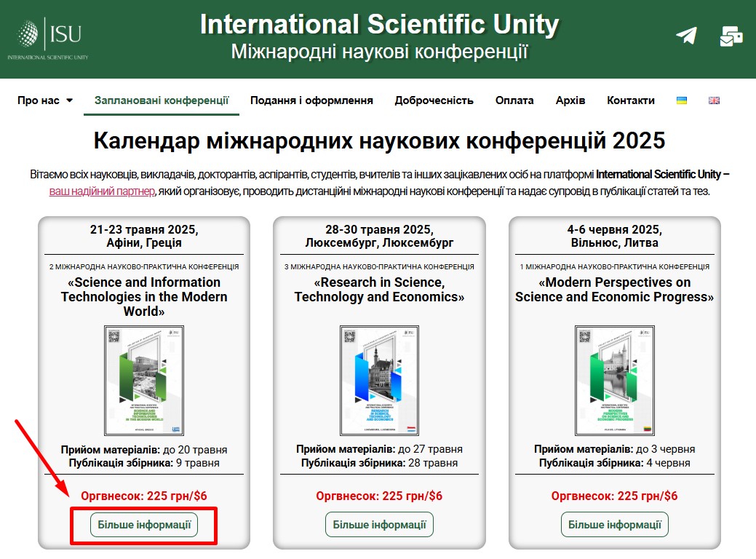Open the Подання і оформлення menu item
This screenshot has width=756, height=559.
311,100
